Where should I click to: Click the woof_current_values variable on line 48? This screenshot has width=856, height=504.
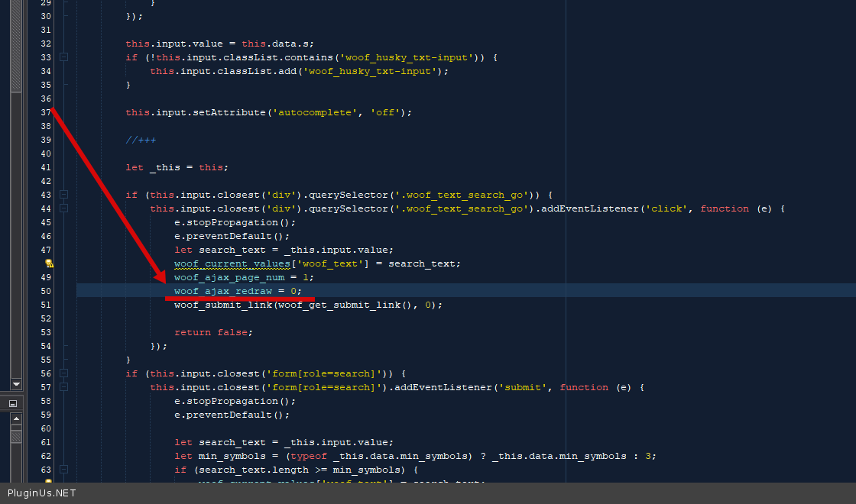pos(232,263)
